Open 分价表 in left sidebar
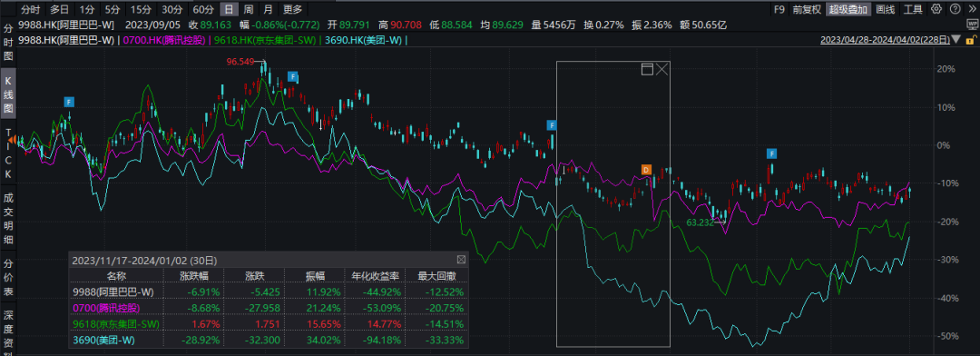Screen dimensions: 980x356 [x=8, y=277]
